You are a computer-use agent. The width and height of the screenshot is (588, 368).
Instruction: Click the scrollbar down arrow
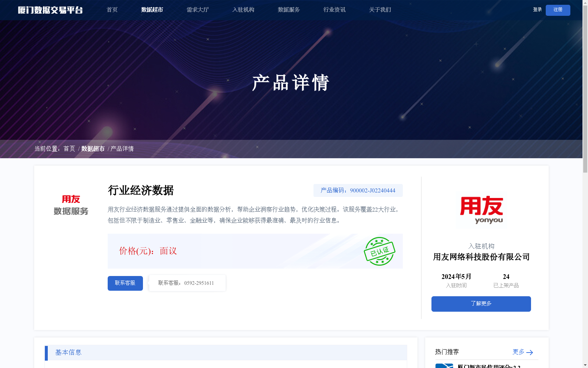click(x=585, y=365)
